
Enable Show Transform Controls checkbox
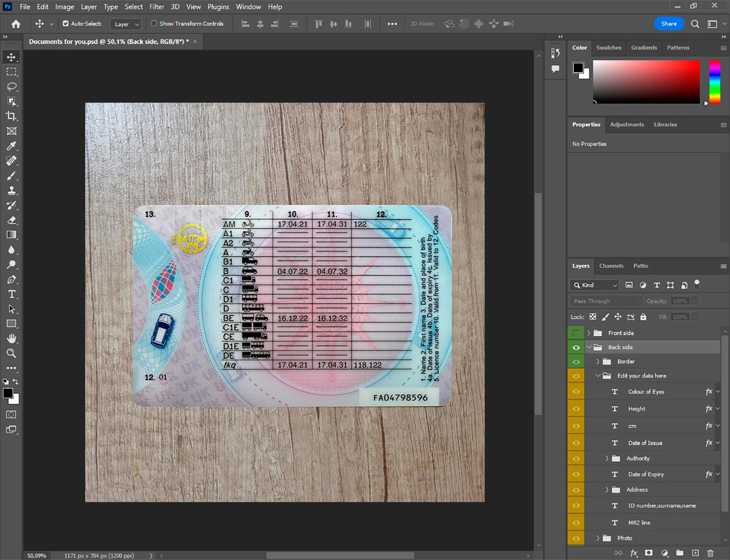tap(154, 23)
